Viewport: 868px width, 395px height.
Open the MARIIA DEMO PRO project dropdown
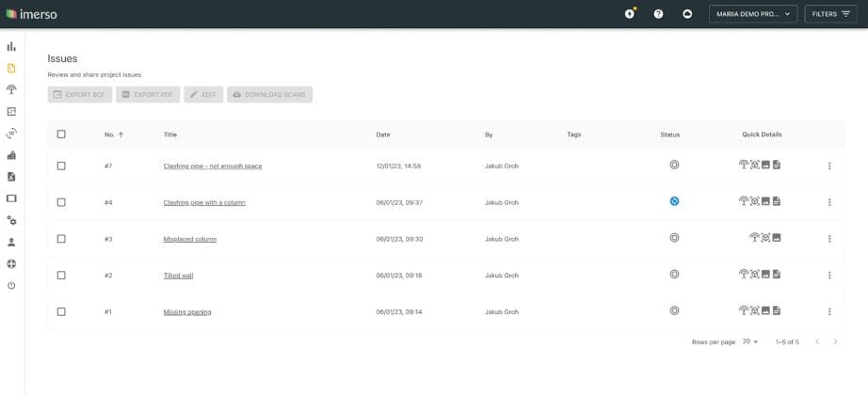coord(752,14)
